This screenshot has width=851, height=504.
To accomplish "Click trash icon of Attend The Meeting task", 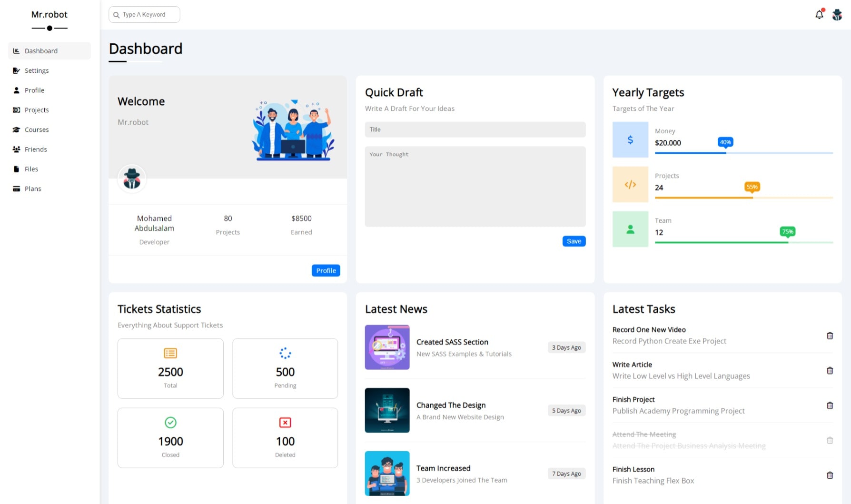I will pyautogui.click(x=830, y=440).
